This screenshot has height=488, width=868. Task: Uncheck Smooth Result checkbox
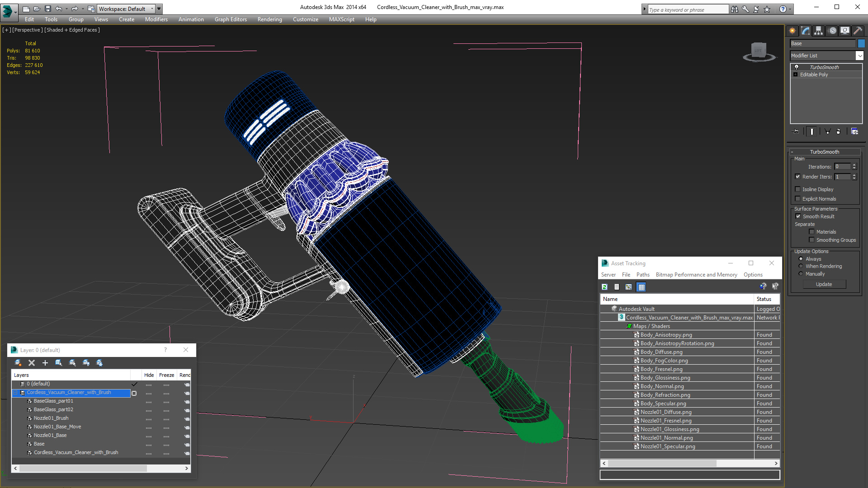pyautogui.click(x=798, y=216)
